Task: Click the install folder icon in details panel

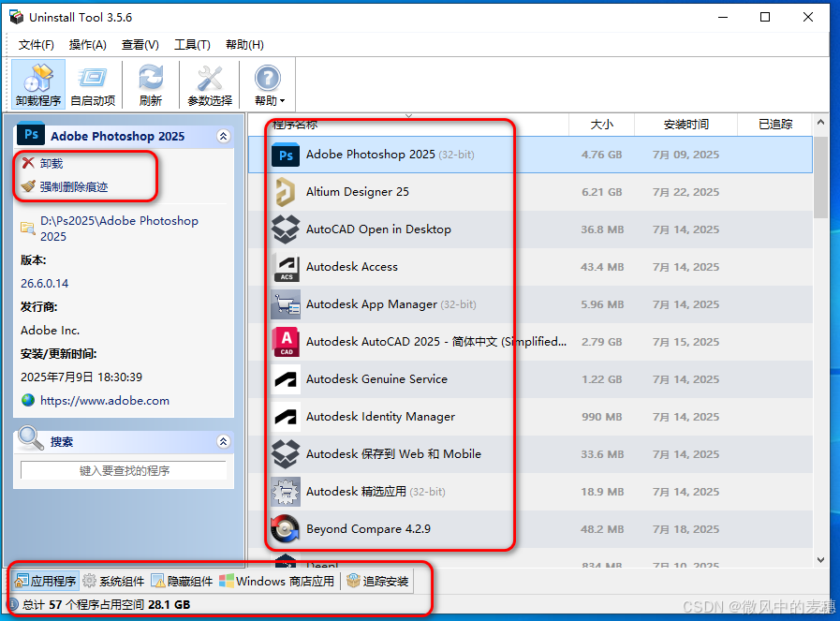Action: 28,228
